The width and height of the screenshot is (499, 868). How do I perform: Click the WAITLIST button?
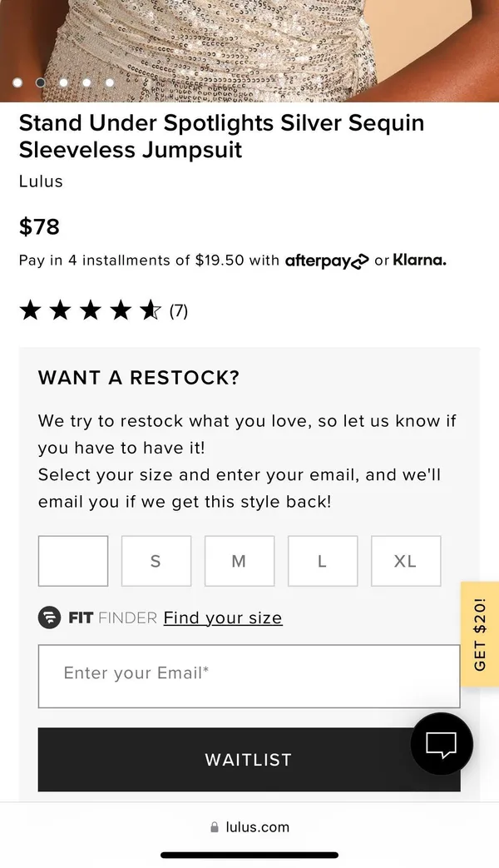(249, 760)
